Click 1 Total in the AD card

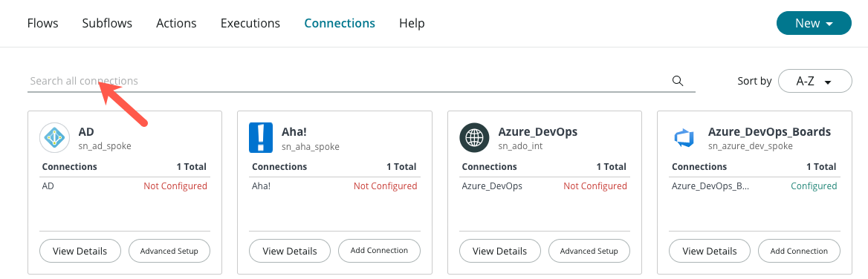[192, 167]
